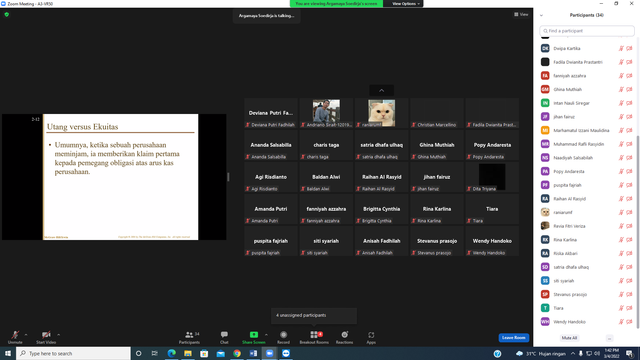Click the Record icon
Screen dimensions: 640x360
(x=283, y=335)
